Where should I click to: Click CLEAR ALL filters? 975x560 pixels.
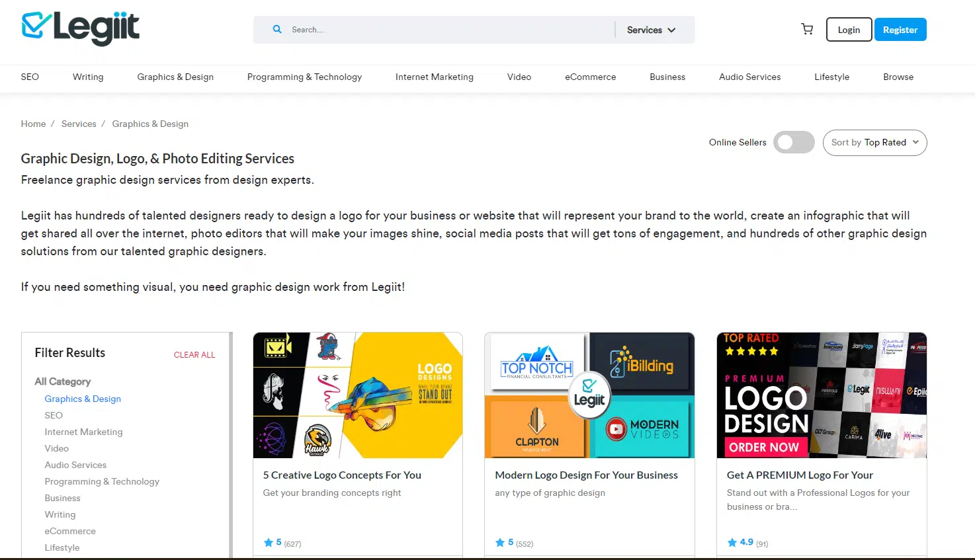194,355
